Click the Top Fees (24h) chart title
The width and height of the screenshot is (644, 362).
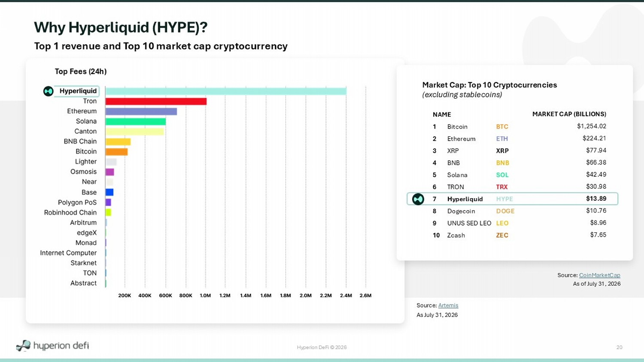[x=81, y=72]
